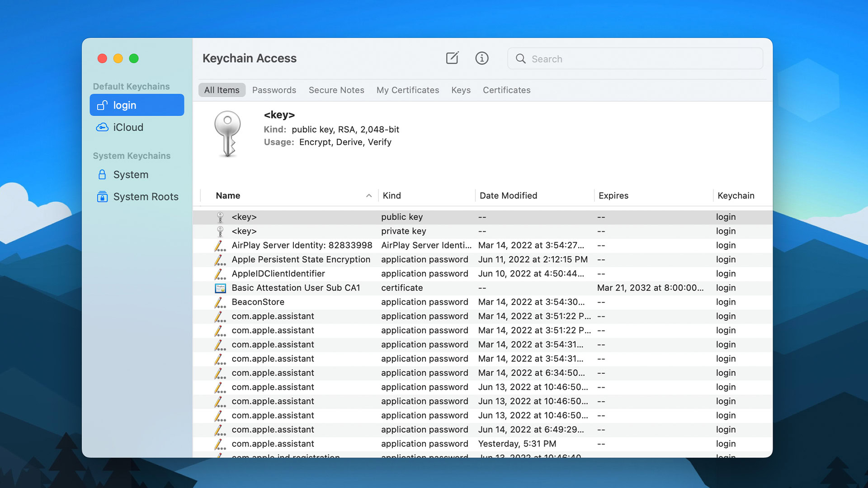This screenshot has height=488, width=868.
Task: Select the Certificates filter tab
Action: 506,90
